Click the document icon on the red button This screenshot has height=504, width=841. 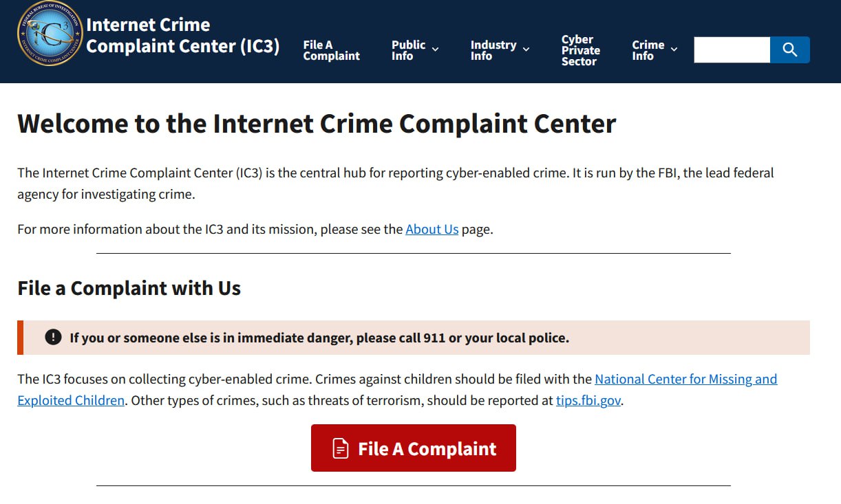pos(341,449)
